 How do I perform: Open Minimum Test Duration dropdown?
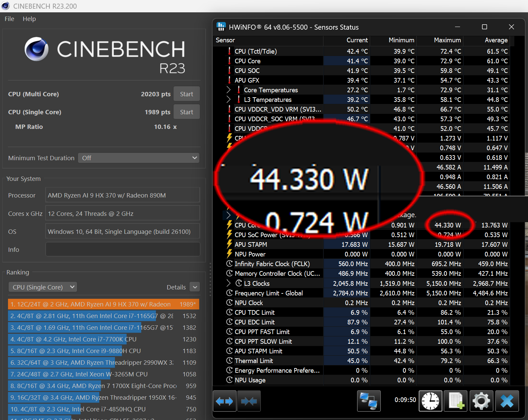(139, 158)
